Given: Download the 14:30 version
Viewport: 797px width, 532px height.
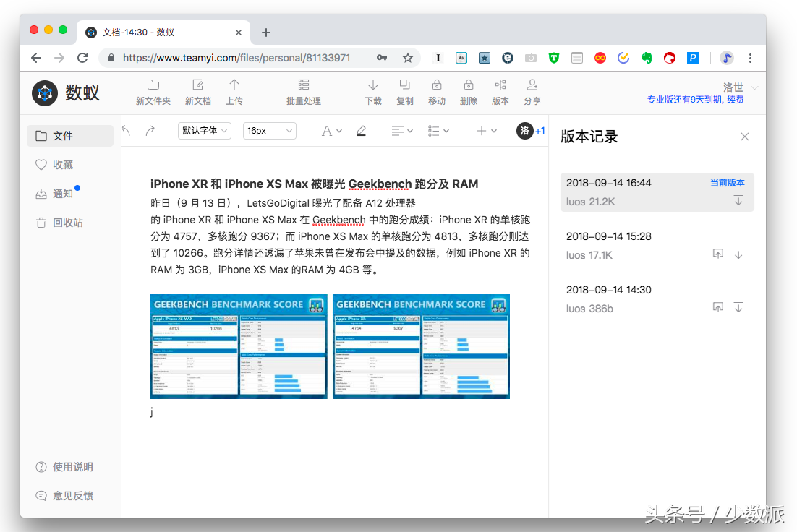Looking at the screenshot, I should coord(738,307).
